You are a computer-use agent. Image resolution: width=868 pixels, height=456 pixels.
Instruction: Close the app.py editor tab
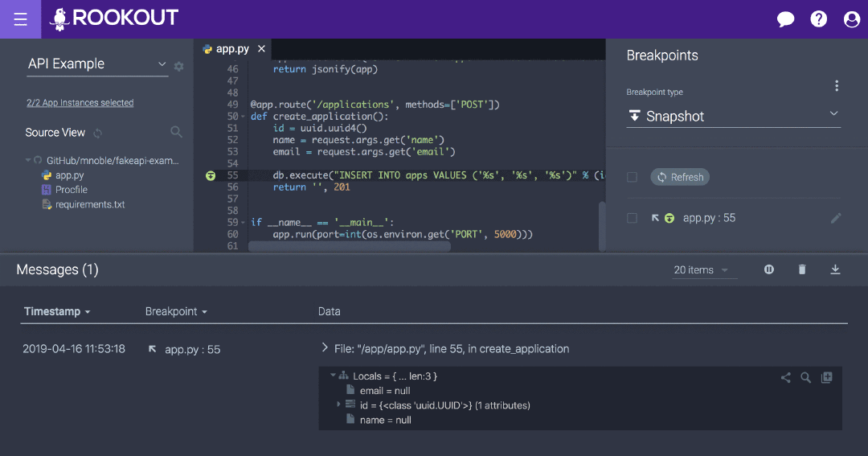(261, 49)
